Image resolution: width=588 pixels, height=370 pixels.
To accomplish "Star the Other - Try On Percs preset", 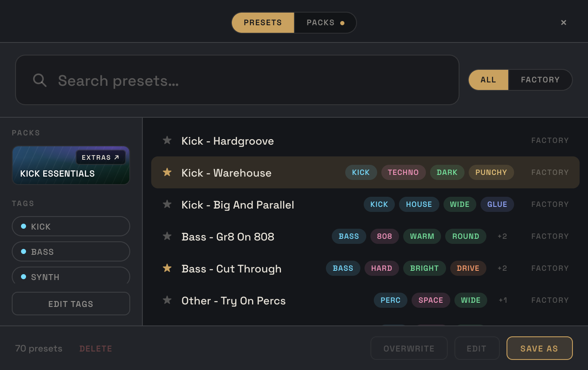I will click(x=167, y=300).
